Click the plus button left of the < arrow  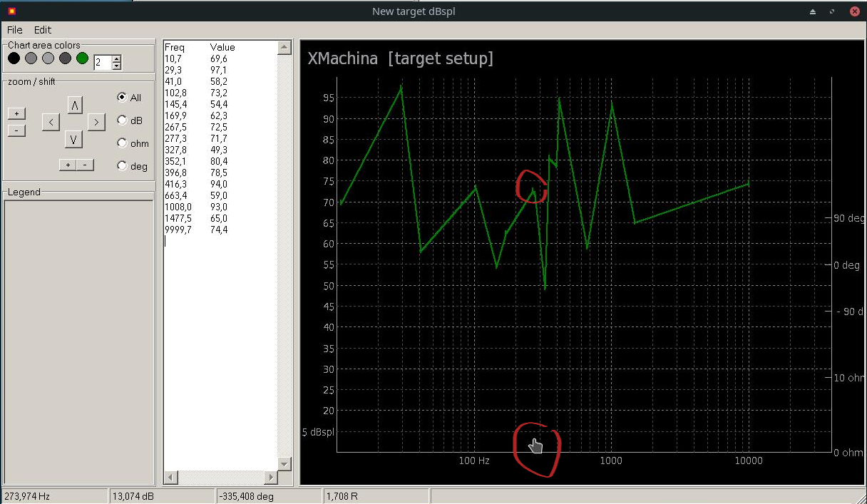click(x=17, y=113)
